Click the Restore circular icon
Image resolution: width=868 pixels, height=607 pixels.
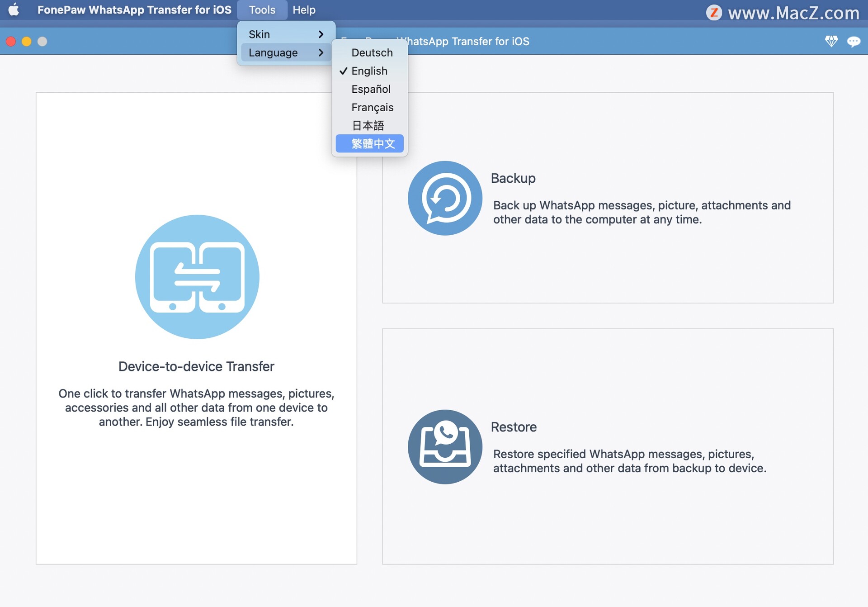point(445,447)
